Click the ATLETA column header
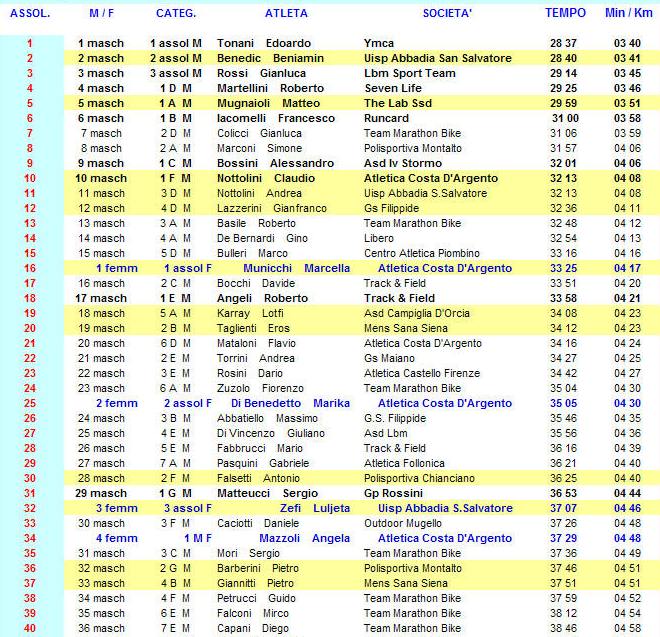This screenshot has width=660, height=637. (286, 14)
